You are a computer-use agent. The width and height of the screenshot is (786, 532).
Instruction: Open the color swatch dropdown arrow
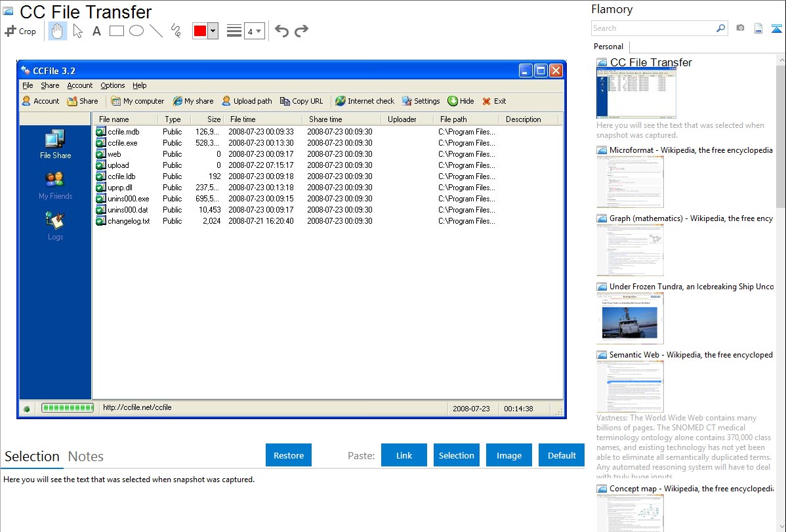coord(213,31)
